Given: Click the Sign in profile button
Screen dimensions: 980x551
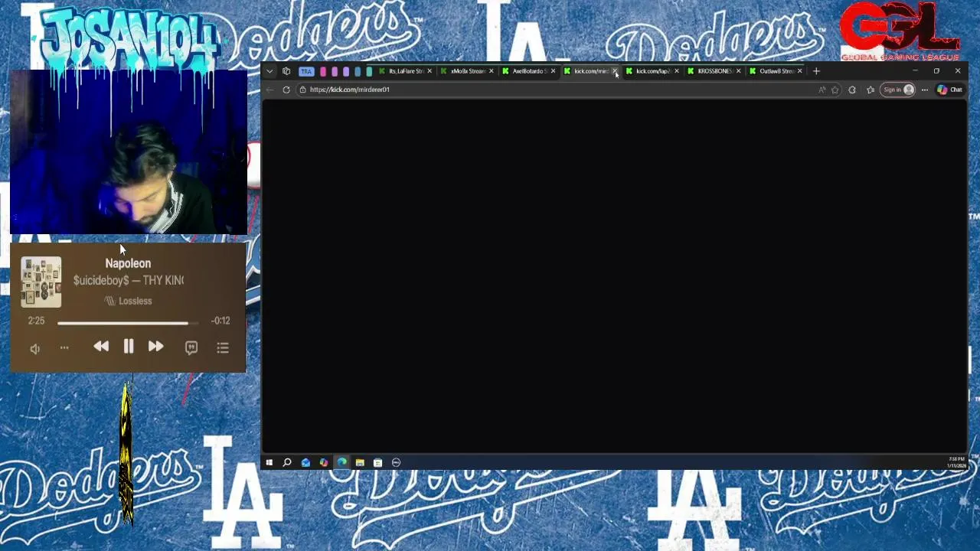Looking at the screenshot, I should click(899, 90).
